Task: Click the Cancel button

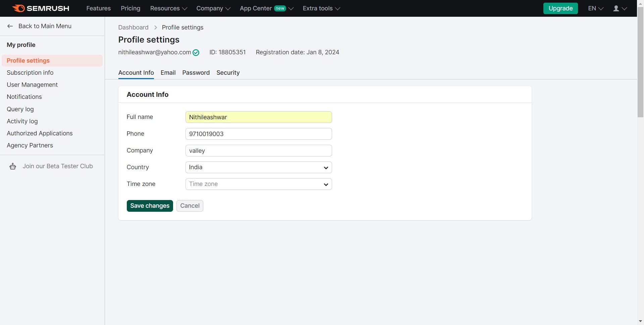Action: [190, 206]
